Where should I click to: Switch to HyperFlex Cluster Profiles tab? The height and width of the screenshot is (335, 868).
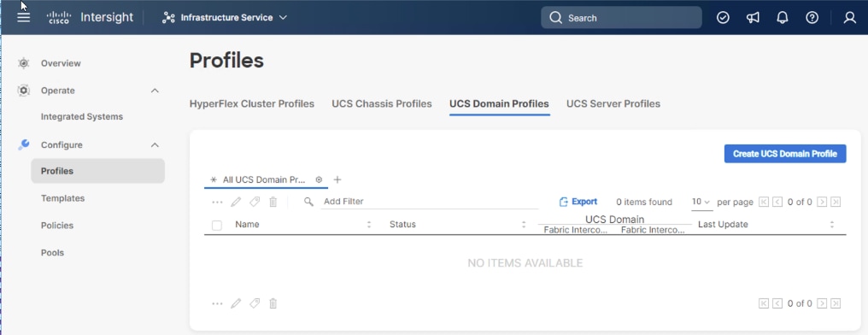252,103
